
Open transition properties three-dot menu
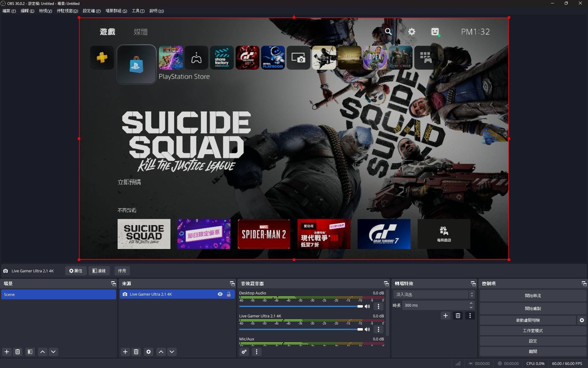[470, 316]
